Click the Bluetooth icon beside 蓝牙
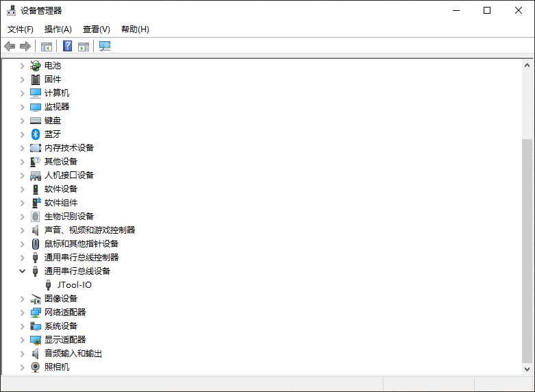Image resolution: width=535 pixels, height=392 pixels. click(35, 134)
